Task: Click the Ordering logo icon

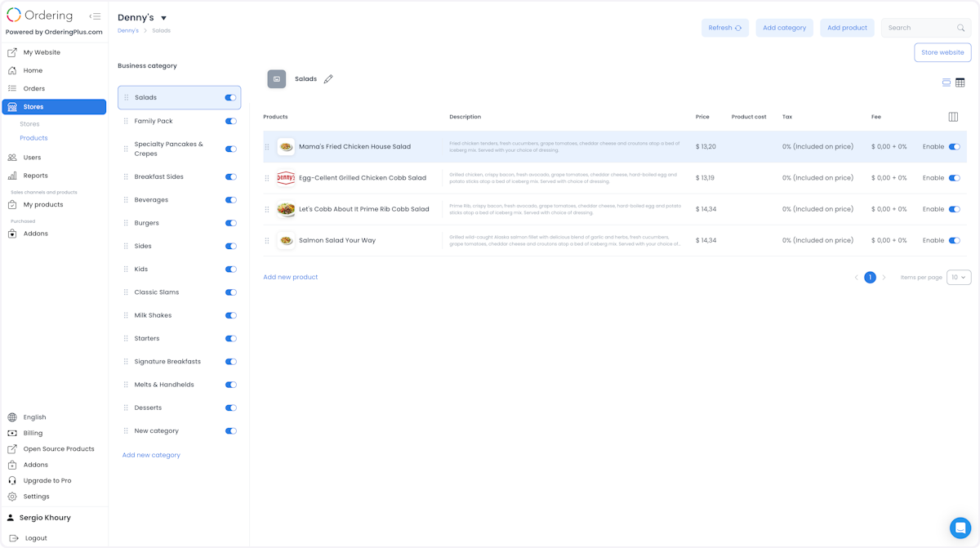Action: click(x=14, y=16)
